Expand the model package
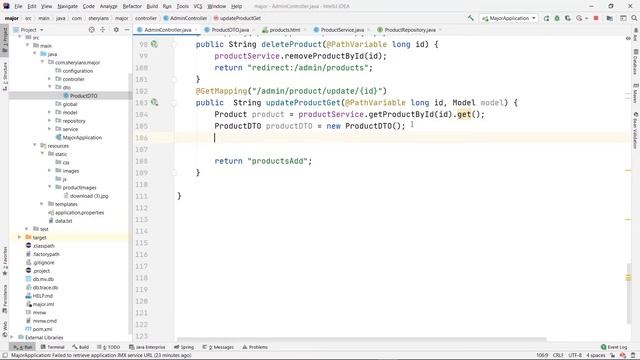This screenshot has height=360, width=640. 49,112
